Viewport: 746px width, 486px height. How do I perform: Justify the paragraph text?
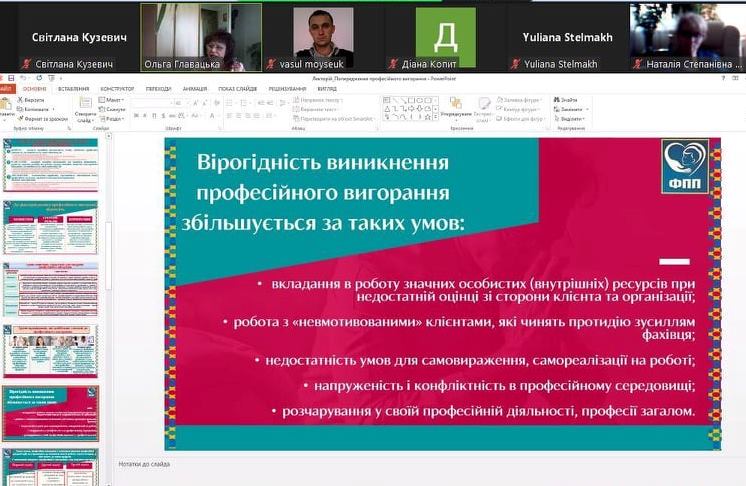[x=257, y=116]
